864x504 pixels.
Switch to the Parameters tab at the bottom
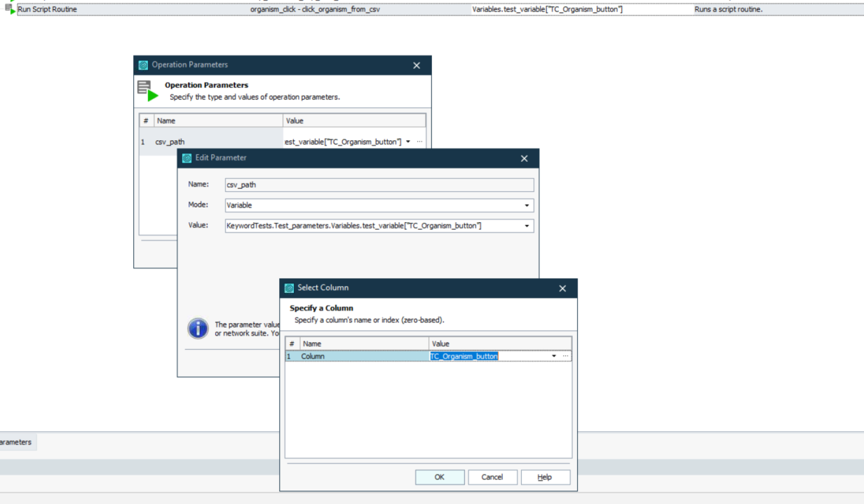tap(17, 442)
